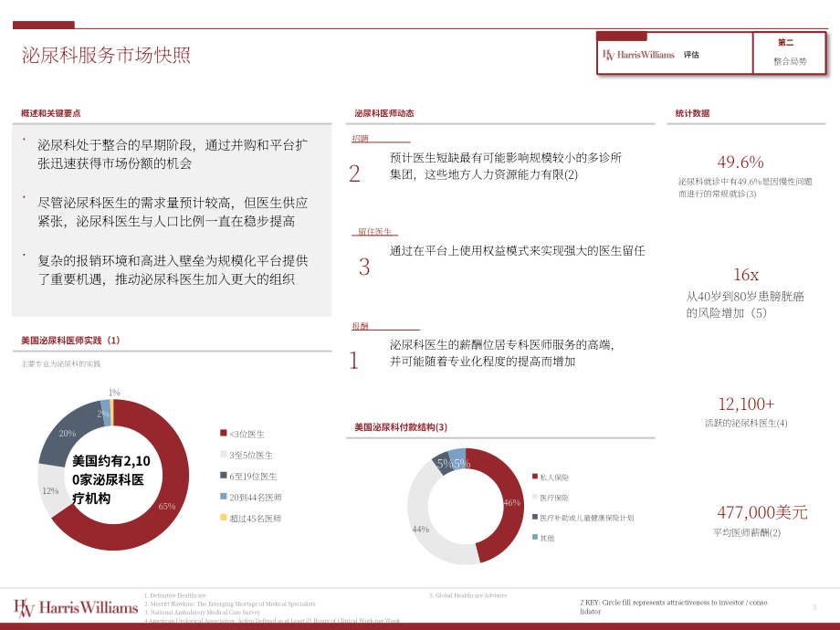Select caption 平均医师薪酬(2)
The image size is (840, 630).
tap(747, 532)
